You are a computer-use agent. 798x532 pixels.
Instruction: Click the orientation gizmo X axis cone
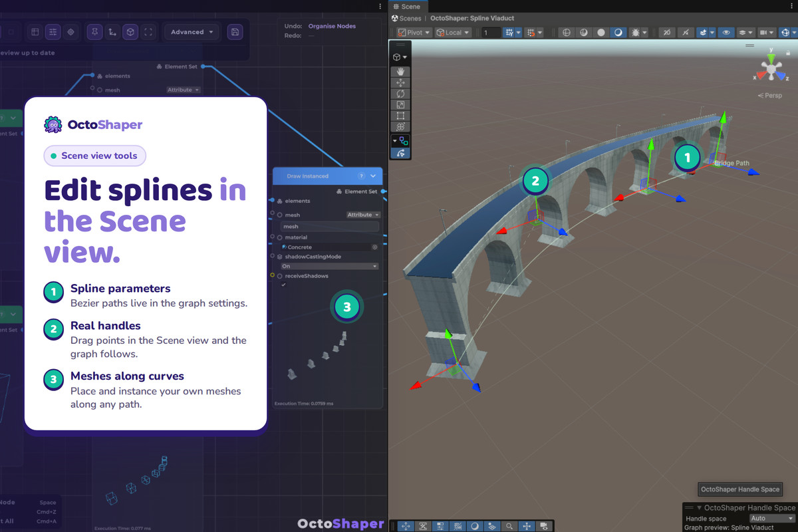tap(761, 75)
